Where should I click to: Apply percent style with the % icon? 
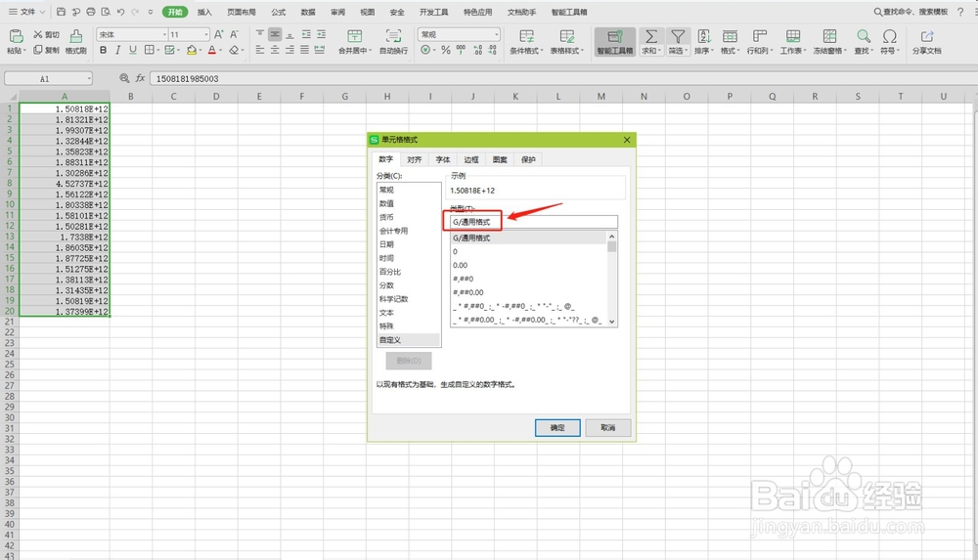pos(445,50)
